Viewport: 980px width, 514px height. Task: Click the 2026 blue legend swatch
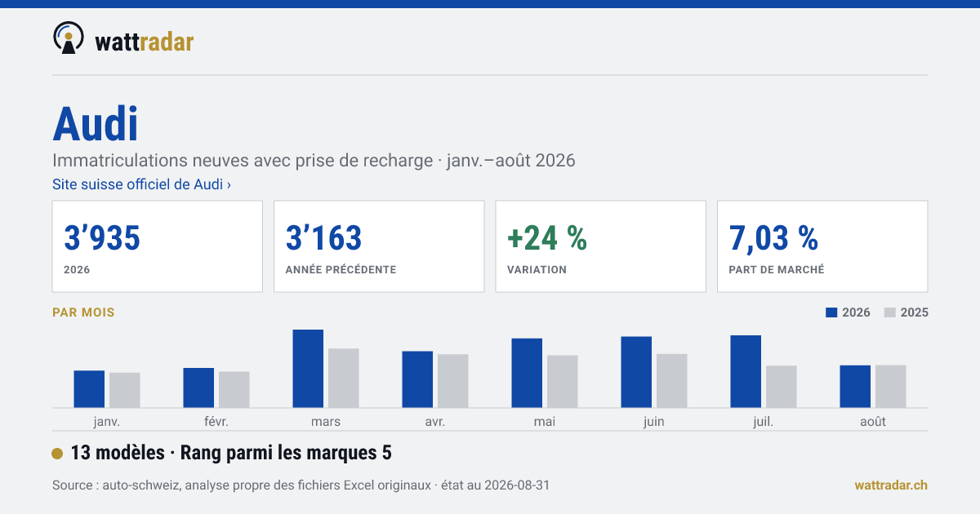[833, 312]
